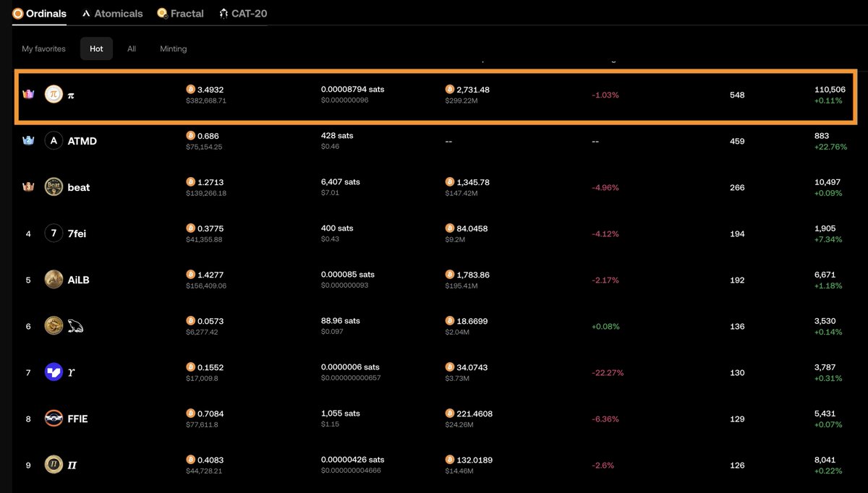This screenshot has width=868, height=493.
Task: Click the bronze crown beside beat
Action: click(29, 187)
